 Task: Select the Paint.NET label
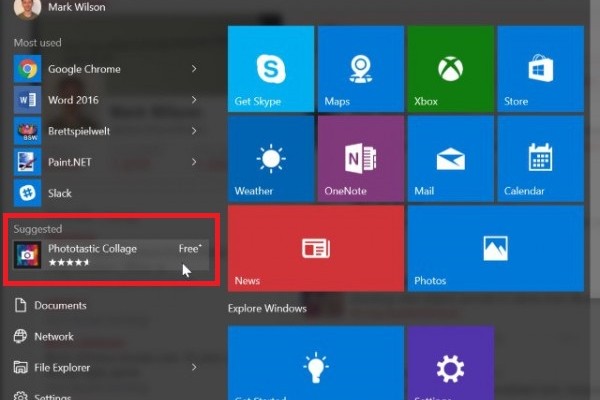tap(70, 162)
